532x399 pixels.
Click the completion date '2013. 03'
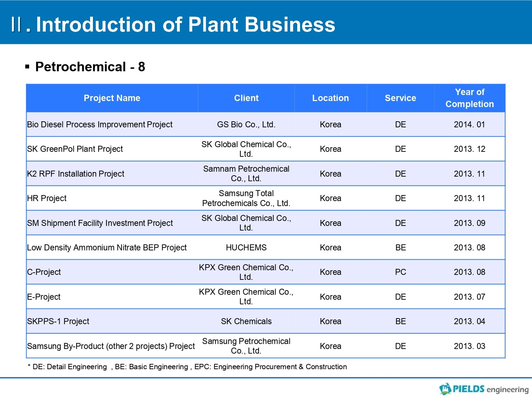[x=469, y=346]
